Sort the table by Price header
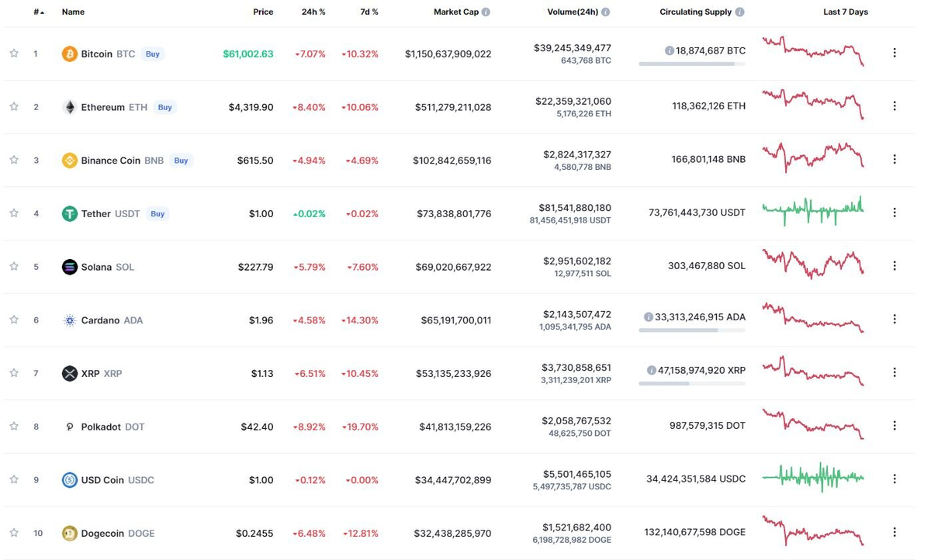Screen dimensions: 931x560 click(x=263, y=12)
